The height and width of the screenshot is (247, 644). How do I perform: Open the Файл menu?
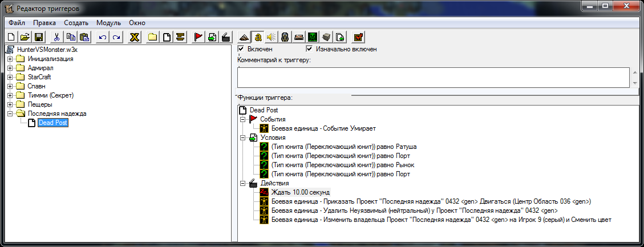[x=17, y=23]
